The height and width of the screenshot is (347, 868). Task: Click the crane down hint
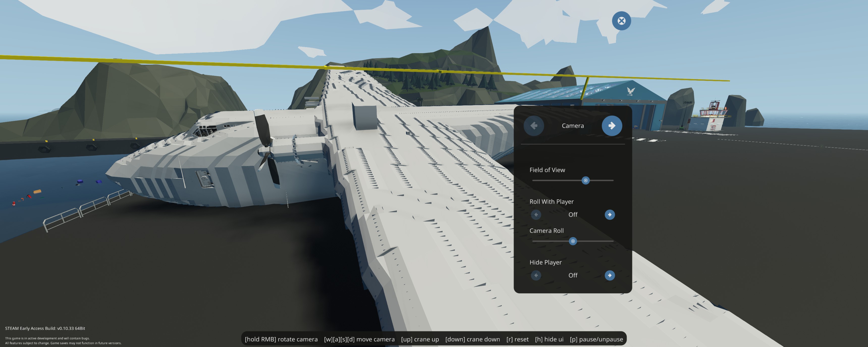[x=472, y=339]
